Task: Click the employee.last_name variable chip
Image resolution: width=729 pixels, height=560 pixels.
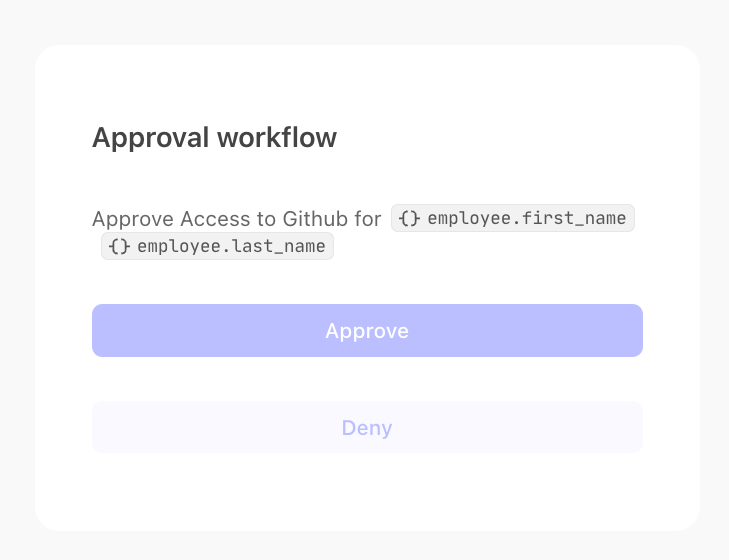Action: (x=218, y=246)
